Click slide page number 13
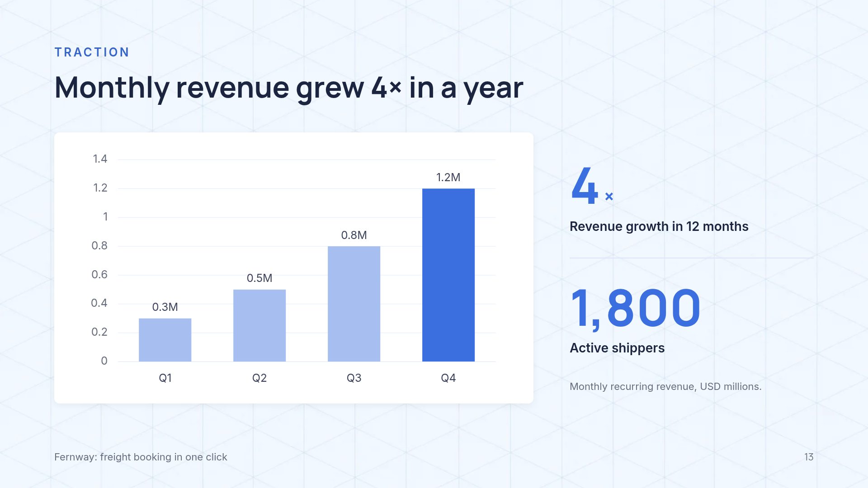Image resolution: width=868 pixels, height=488 pixels. (x=809, y=457)
